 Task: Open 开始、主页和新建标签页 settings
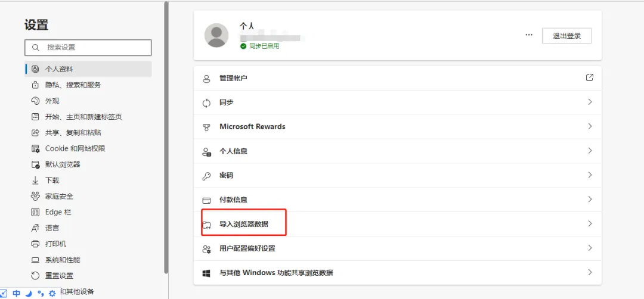83,117
